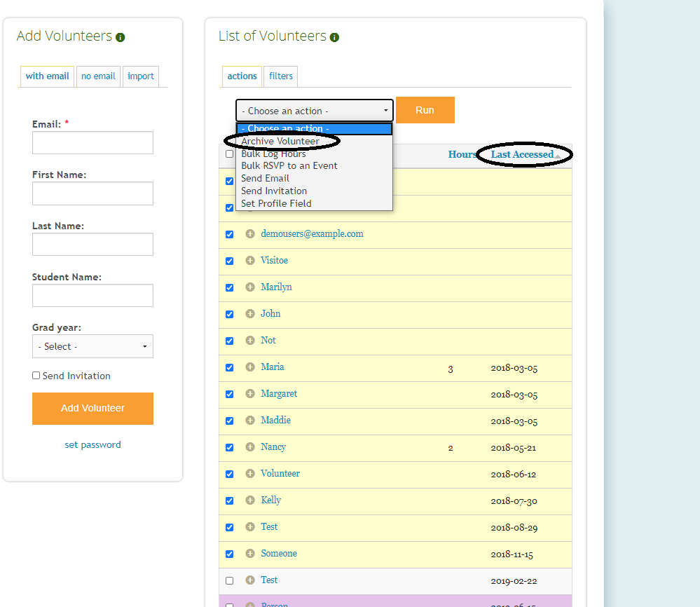The image size is (700, 607).
Task: Pick Set Profile Field action option
Action: point(315,203)
